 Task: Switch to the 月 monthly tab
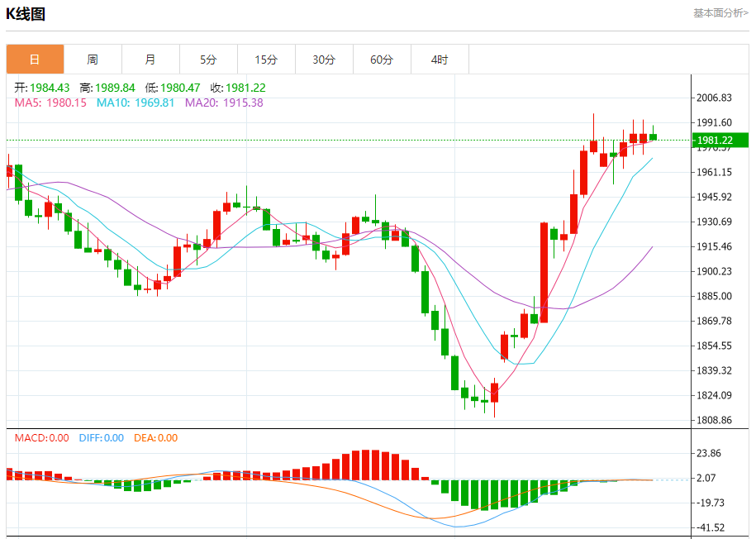click(150, 60)
